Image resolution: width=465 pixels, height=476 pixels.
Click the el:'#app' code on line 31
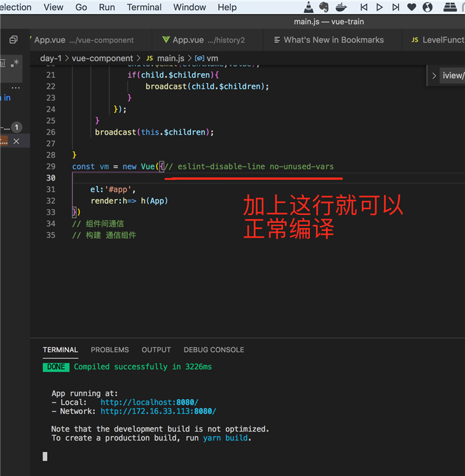[113, 189]
